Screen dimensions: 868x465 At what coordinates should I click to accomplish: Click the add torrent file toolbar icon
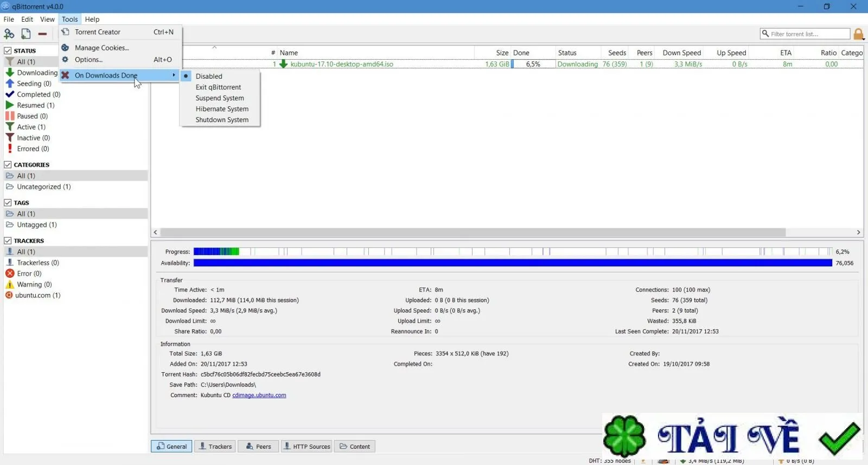click(25, 34)
